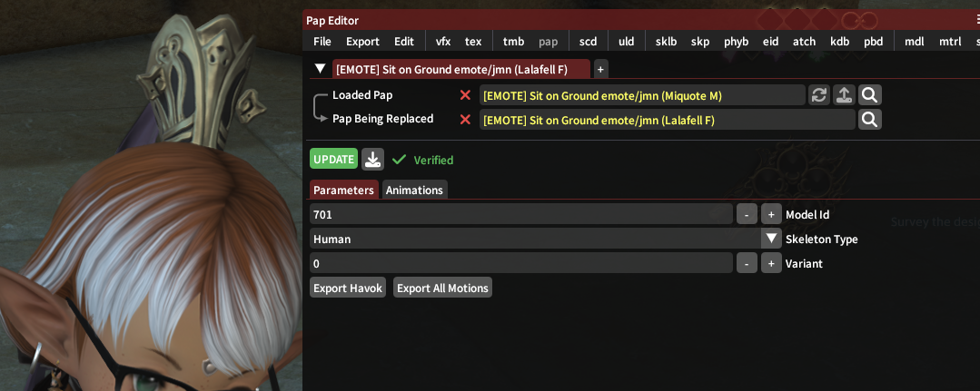Image resolution: width=980 pixels, height=391 pixels.
Task: Switch to the kdb editor
Action: click(x=839, y=42)
